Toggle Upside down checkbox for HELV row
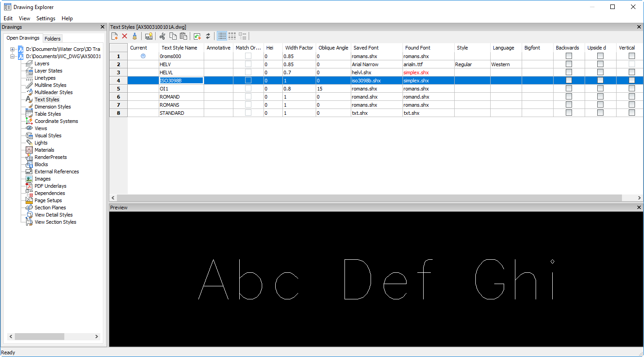644x357 pixels. click(x=600, y=64)
